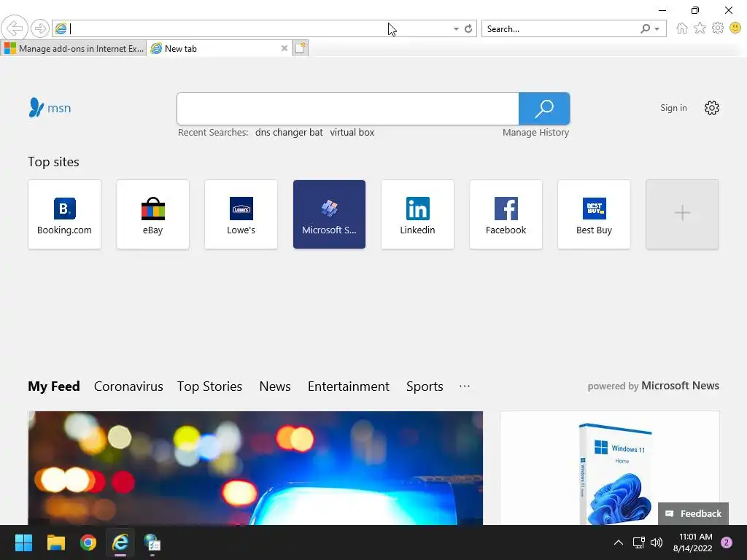Focus the MSN web search box
The width and height of the screenshot is (747, 560).
348,109
